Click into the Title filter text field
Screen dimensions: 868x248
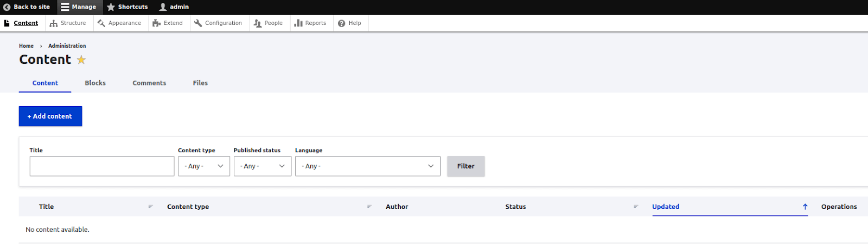101,166
